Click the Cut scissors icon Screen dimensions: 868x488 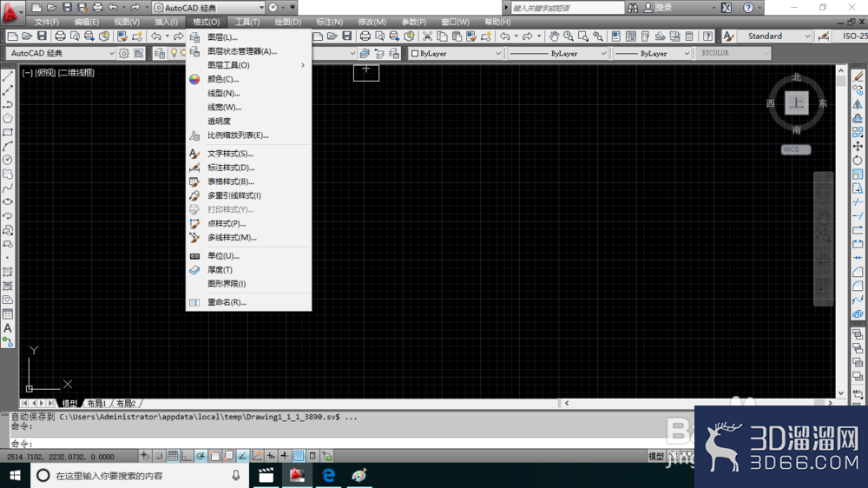(x=427, y=36)
